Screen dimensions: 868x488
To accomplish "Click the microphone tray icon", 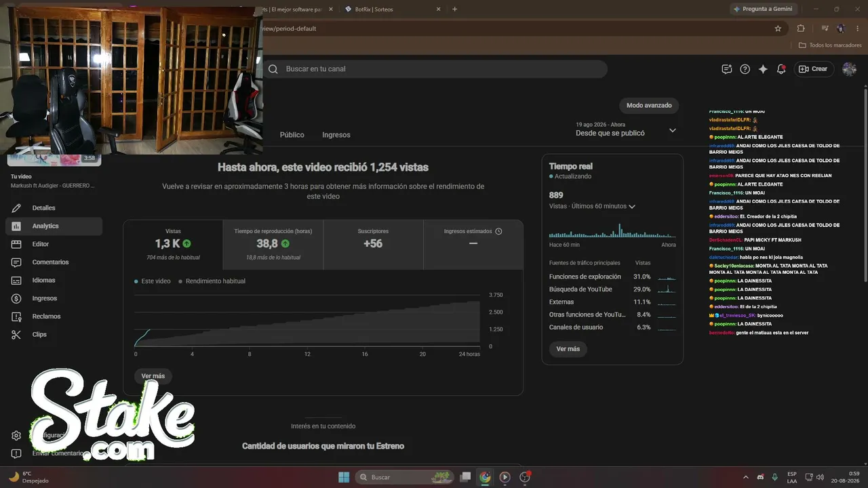I will click(x=775, y=477).
